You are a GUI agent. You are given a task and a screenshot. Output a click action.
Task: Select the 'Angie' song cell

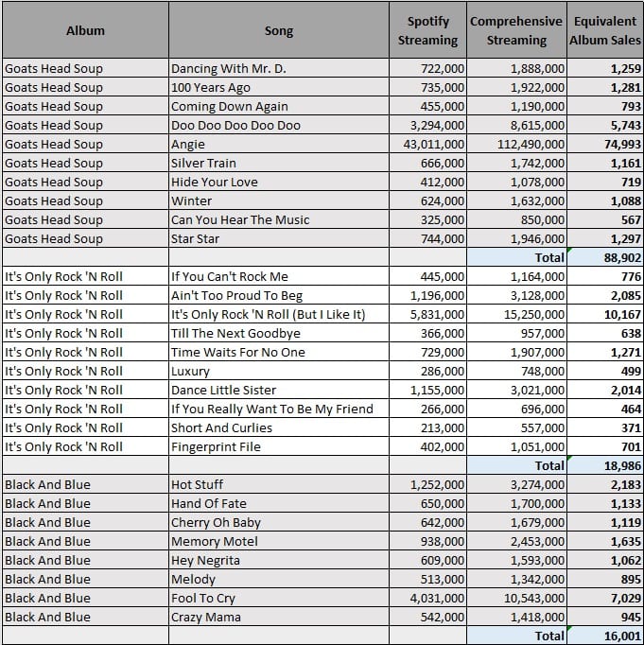coord(279,144)
